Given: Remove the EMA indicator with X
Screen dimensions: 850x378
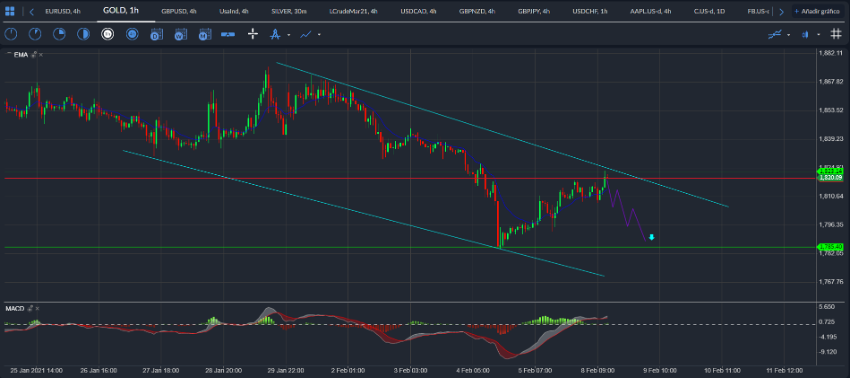Looking at the screenshot, I should pyautogui.click(x=41, y=55).
